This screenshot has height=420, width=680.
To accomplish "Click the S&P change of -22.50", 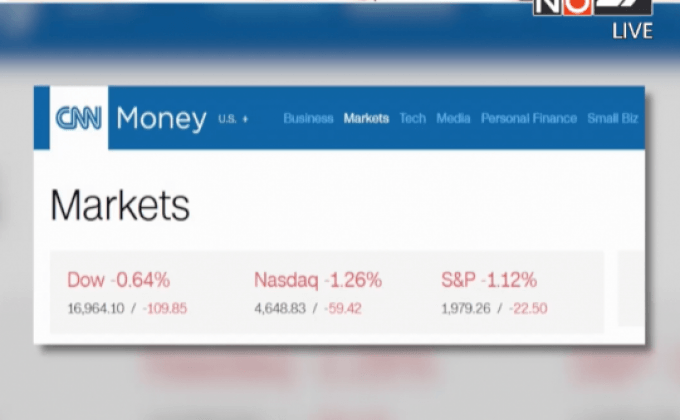I will click(528, 308).
